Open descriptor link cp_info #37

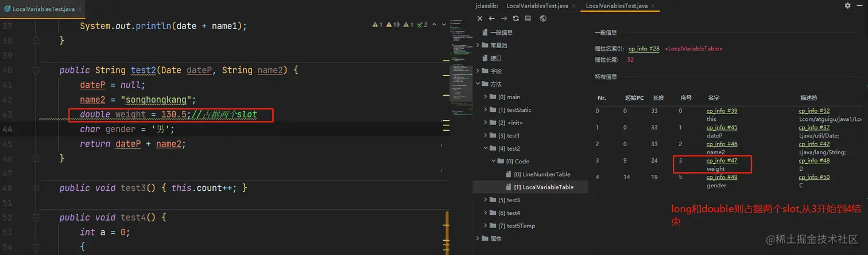[814, 127]
